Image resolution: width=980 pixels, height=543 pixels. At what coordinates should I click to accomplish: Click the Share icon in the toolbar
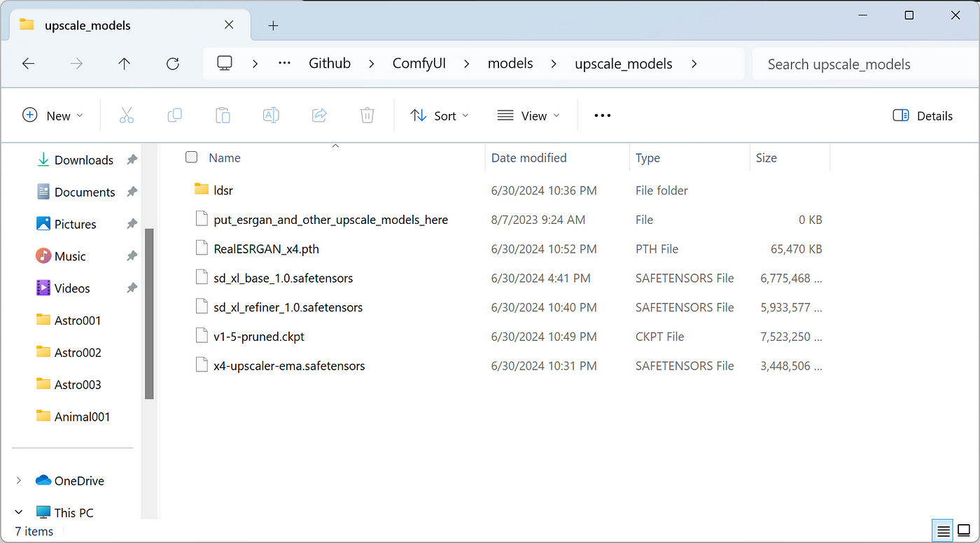[319, 115]
